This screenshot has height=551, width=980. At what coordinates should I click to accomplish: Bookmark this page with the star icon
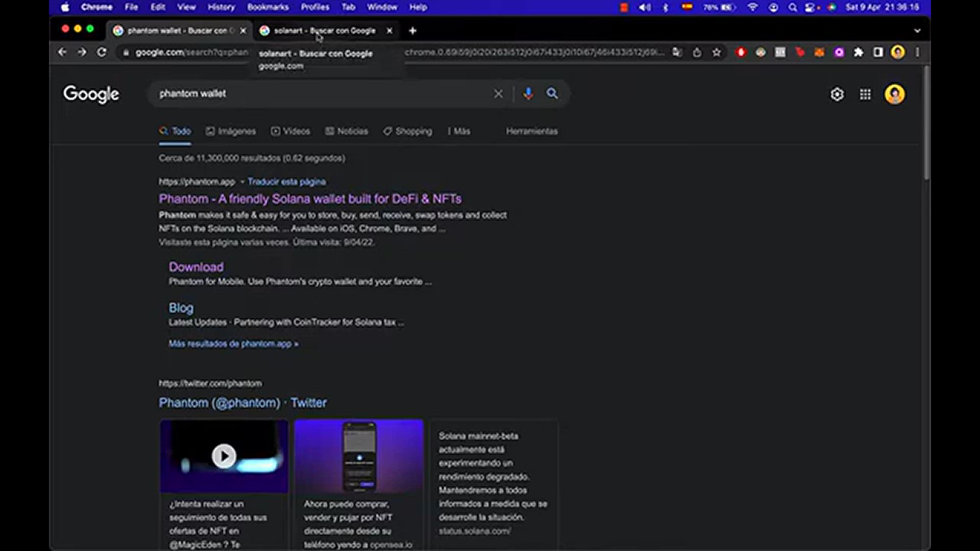[717, 52]
